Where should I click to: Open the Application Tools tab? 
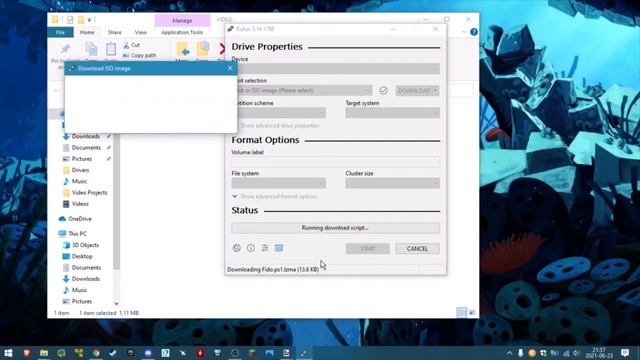tap(182, 32)
